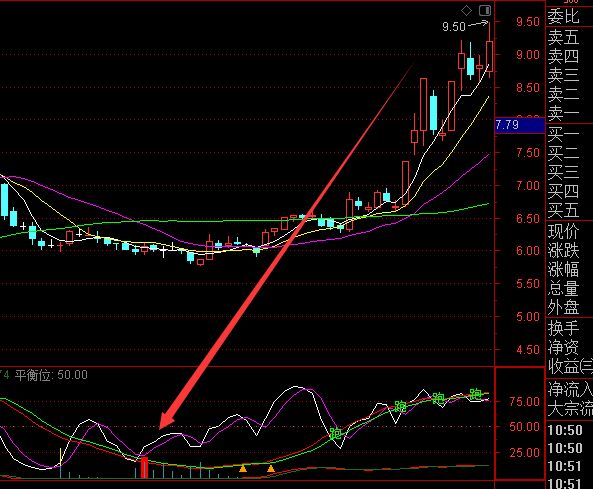The image size is (593, 489).
Task: Click the diamond icon above the chart
Action: 466,11
